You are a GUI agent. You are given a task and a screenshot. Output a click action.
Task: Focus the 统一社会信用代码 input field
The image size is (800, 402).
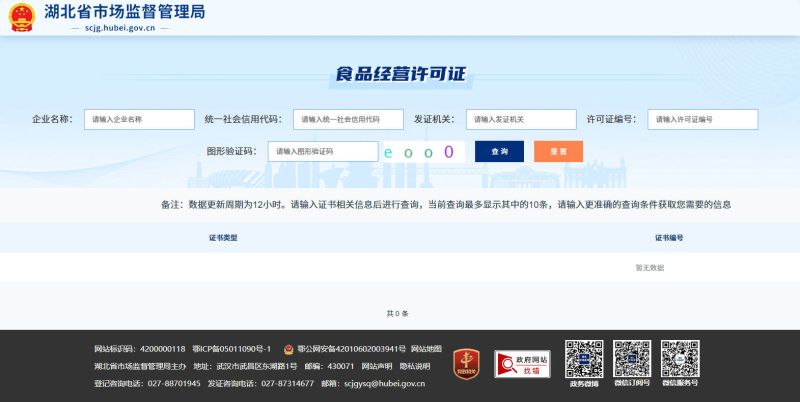click(348, 119)
